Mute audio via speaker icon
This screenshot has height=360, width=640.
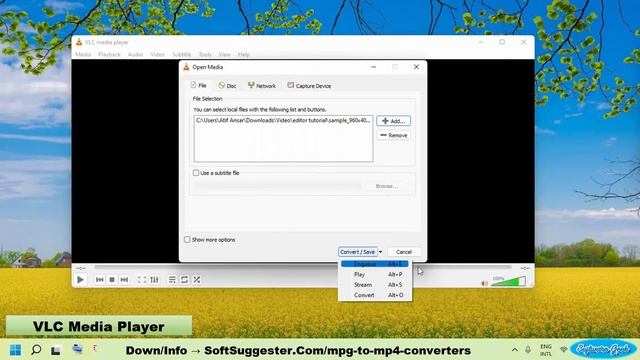click(x=484, y=283)
